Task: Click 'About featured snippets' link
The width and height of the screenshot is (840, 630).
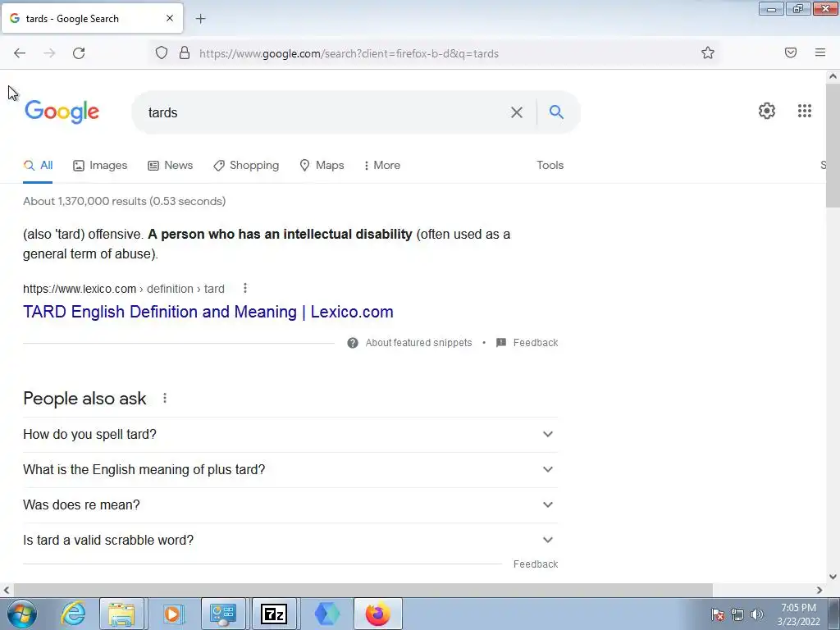Action: click(x=418, y=343)
